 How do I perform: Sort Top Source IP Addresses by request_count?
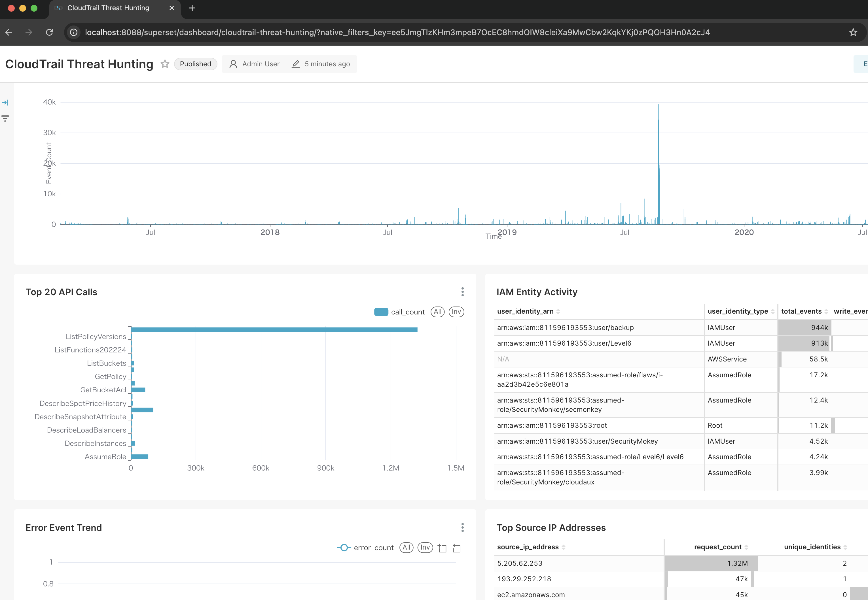(x=748, y=547)
